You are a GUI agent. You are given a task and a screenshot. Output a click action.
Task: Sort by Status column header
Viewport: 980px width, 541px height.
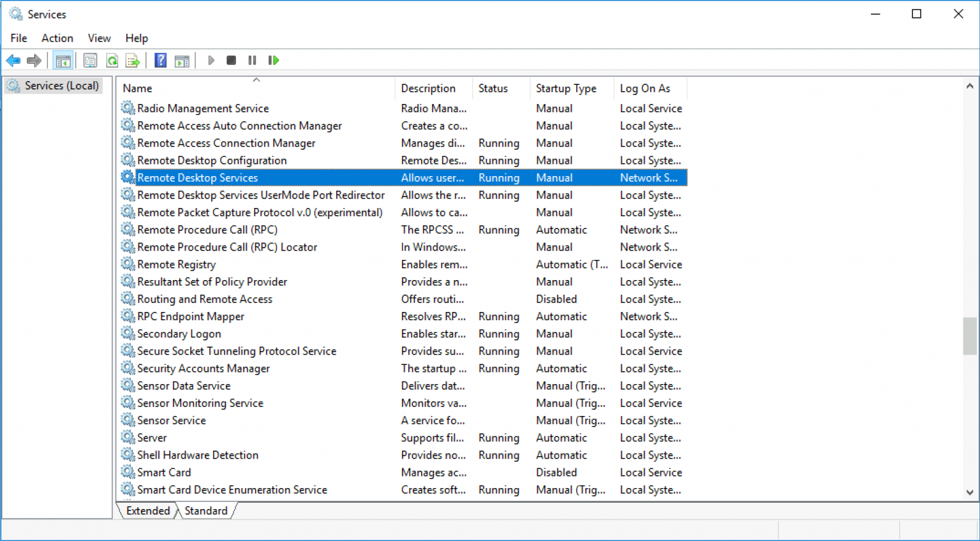coord(493,89)
